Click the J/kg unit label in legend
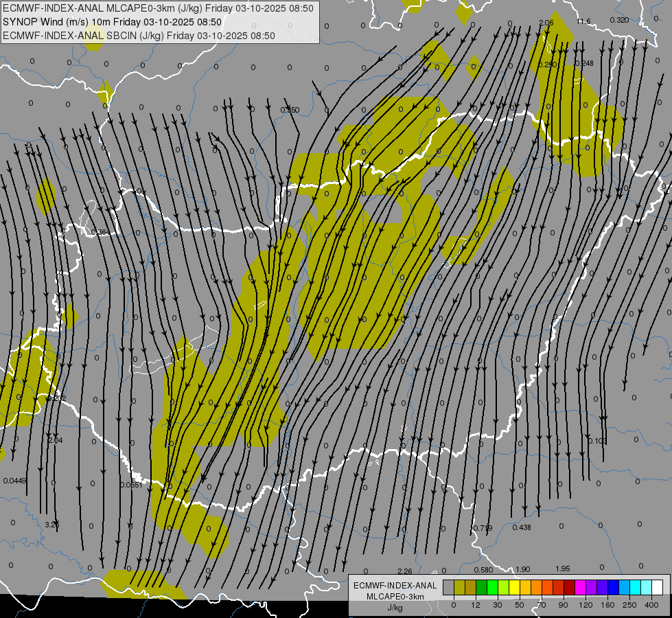Image resolution: width=672 pixels, height=618 pixels. pyautogui.click(x=395, y=608)
